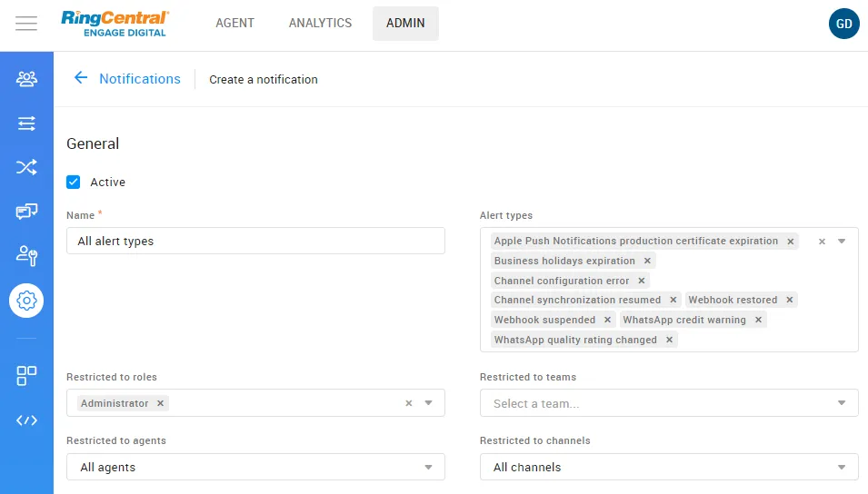
Task: Open the routing arrows sidebar icon
Action: [x=26, y=123]
